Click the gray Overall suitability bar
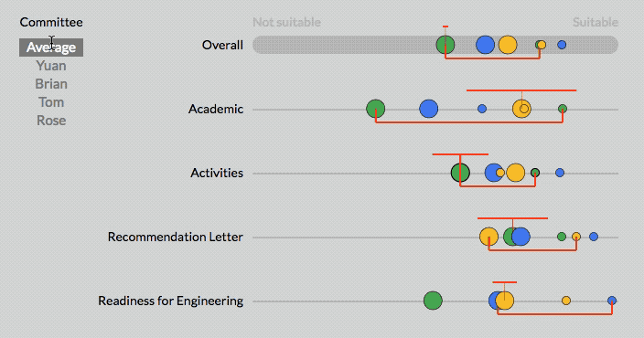 pos(435,45)
